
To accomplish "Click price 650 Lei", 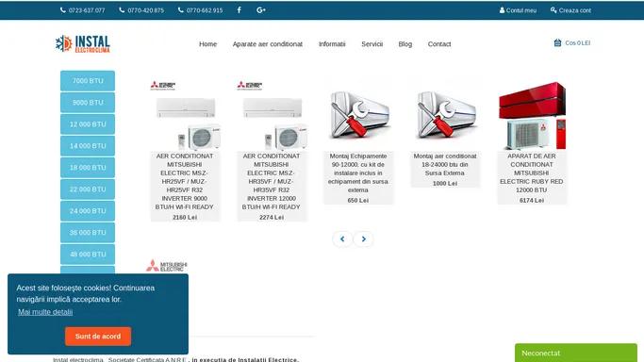I will coord(358,200).
